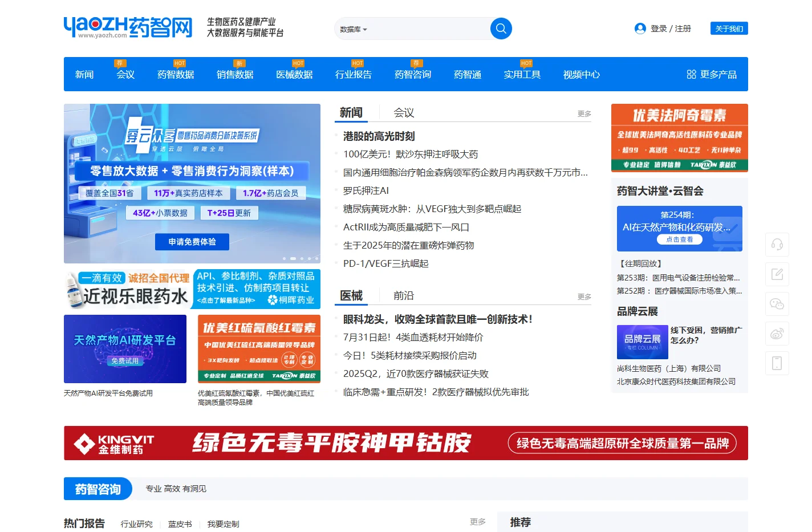The image size is (812, 532).
Task: Select 新闻 in the navigation bar
Action: click(84, 75)
